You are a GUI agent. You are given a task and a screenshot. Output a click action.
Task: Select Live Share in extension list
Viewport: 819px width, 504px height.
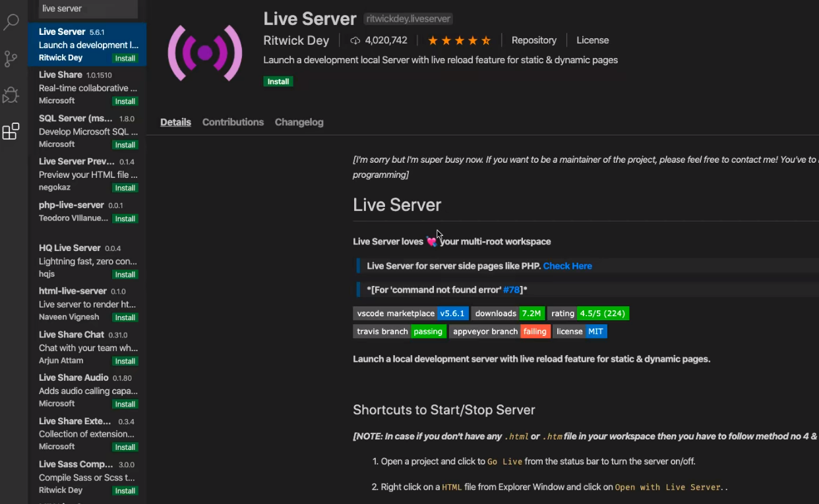tap(87, 88)
